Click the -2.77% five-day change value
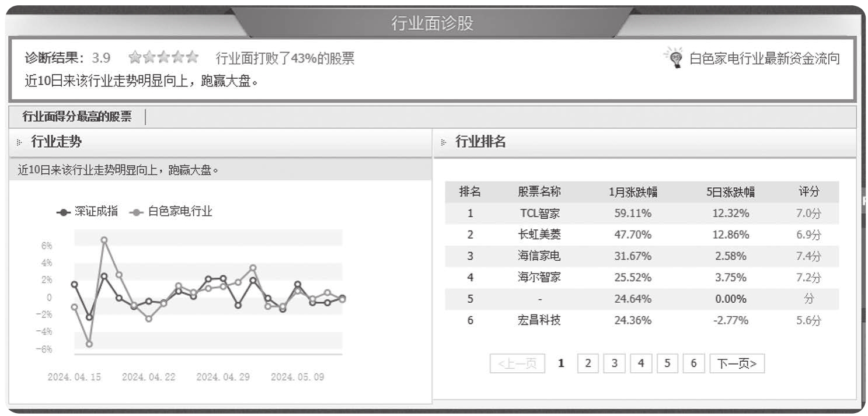868x416 pixels. coord(730,320)
